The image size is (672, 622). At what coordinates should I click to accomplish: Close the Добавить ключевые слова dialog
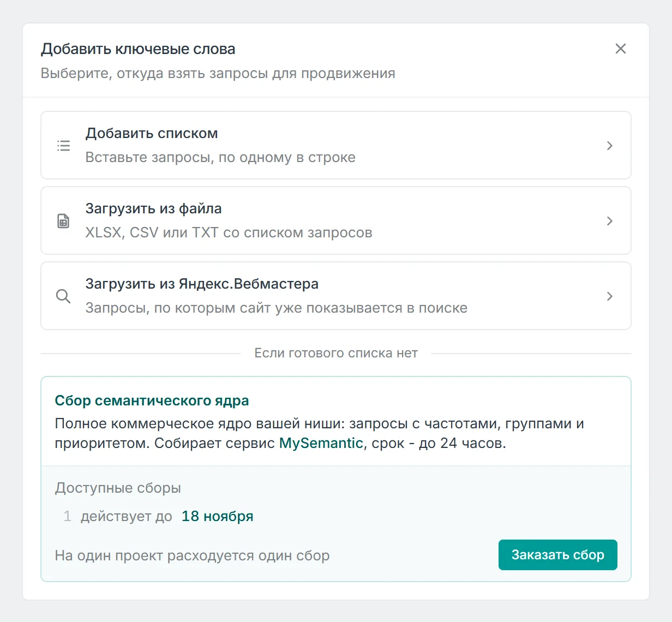pyautogui.click(x=620, y=49)
